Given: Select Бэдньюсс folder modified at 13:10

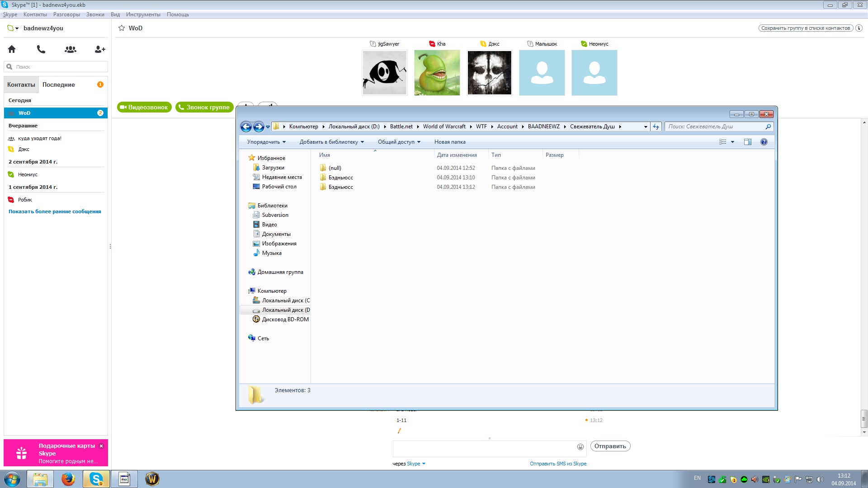Looking at the screenshot, I should (x=340, y=178).
